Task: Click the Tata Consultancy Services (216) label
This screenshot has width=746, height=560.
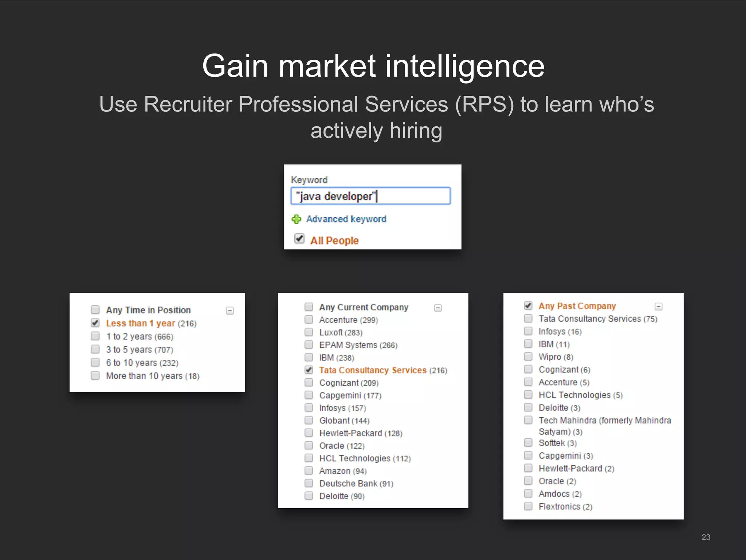Action: click(x=383, y=370)
